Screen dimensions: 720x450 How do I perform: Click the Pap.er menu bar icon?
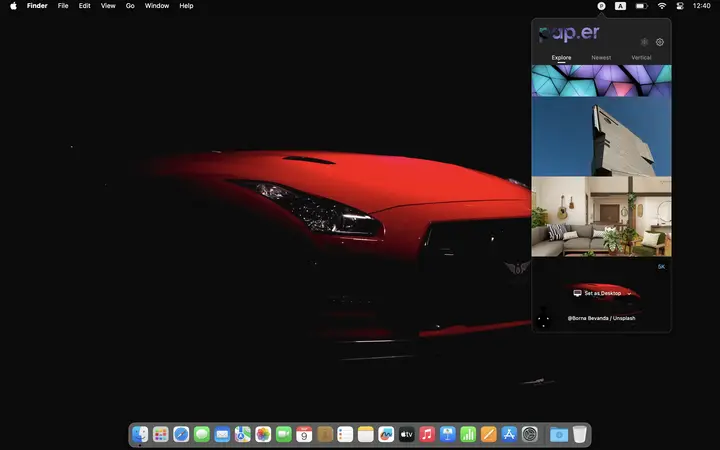tap(601, 6)
